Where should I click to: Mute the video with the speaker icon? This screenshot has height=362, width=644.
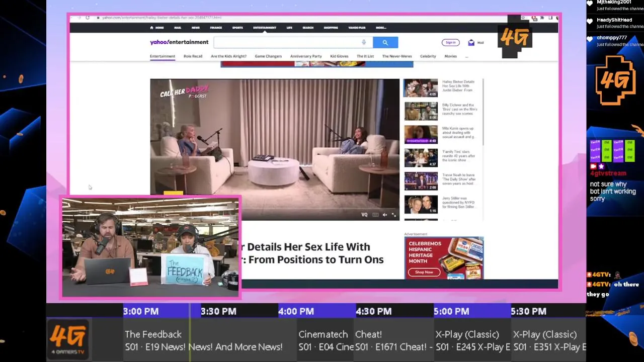point(385,215)
